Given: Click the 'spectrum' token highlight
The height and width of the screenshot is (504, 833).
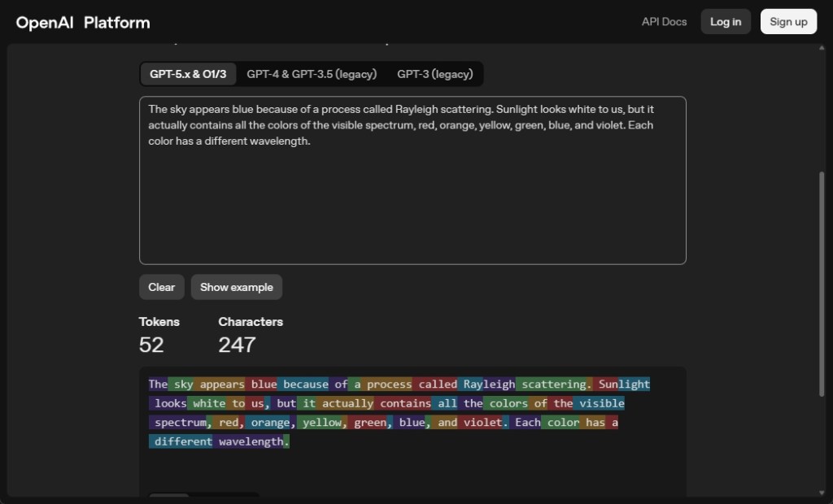Looking at the screenshot, I should point(176,422).
